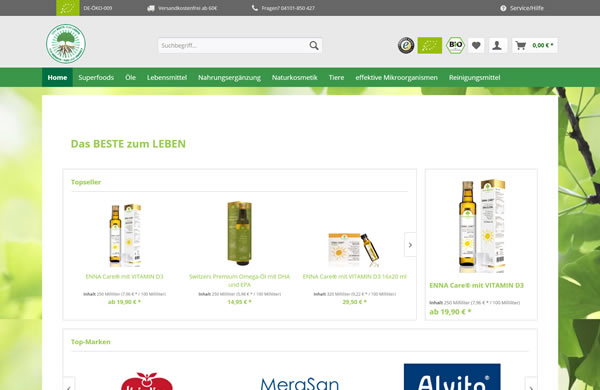Click the magnifier search icon

pos(314,46)
